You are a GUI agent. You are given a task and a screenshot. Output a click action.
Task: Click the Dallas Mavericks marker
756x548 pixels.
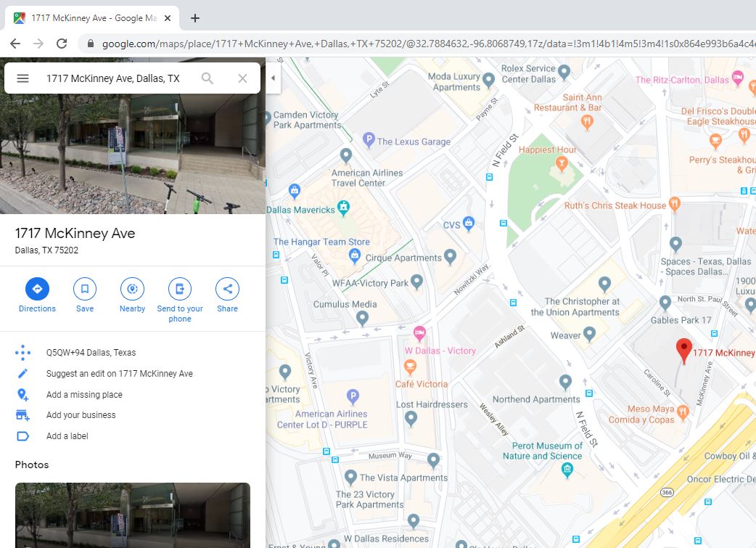click(x=343, y=208)
